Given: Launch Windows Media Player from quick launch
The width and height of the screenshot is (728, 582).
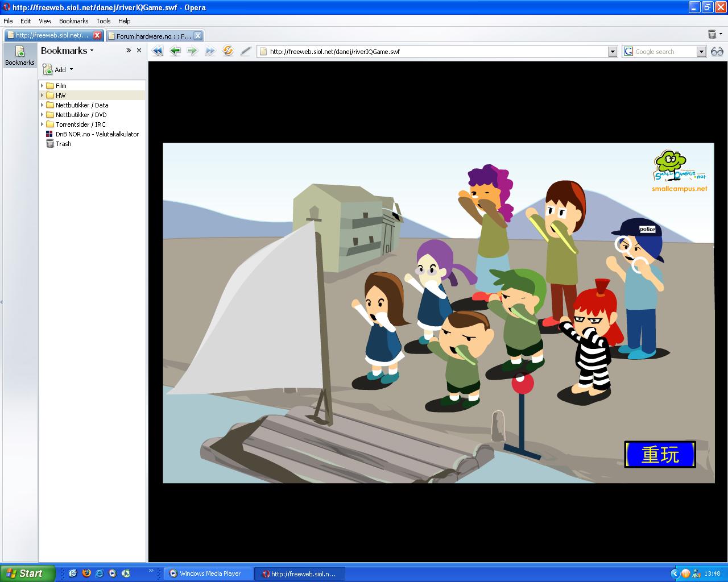Looking at the screenshot, I should [113, 573].
